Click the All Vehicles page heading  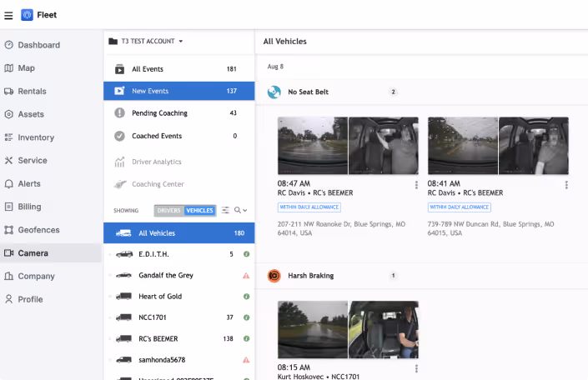(285, 42)
